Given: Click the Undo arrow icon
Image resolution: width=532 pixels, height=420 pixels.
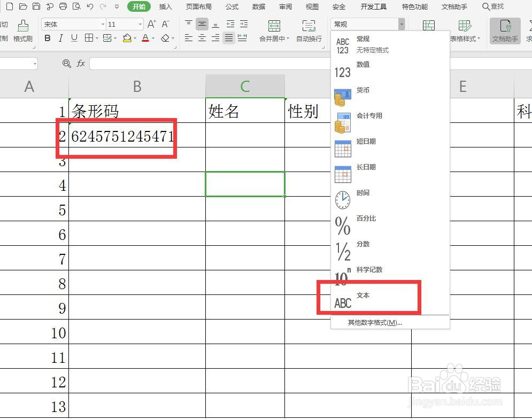Looking at the screenshot, I should tap(90, 7).
